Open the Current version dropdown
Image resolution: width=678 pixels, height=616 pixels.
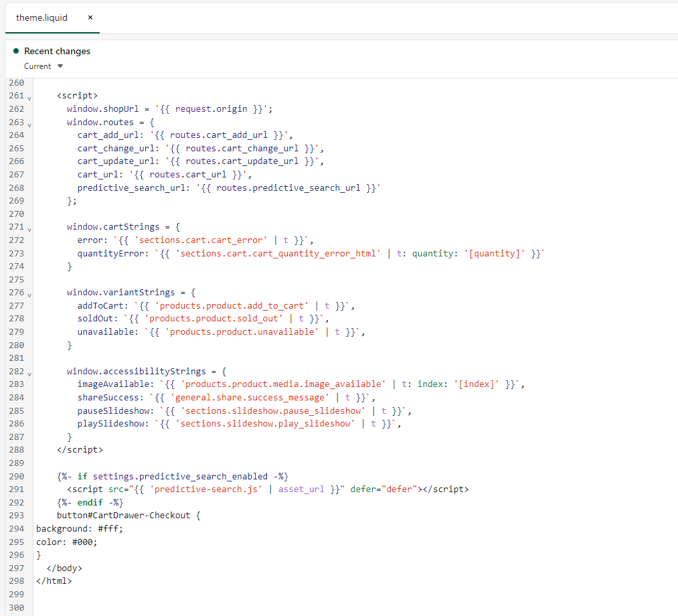coord(44,66)
